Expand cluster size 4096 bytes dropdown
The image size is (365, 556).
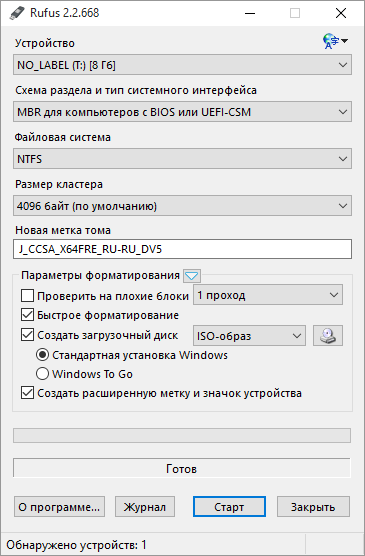tap(182, 206)
